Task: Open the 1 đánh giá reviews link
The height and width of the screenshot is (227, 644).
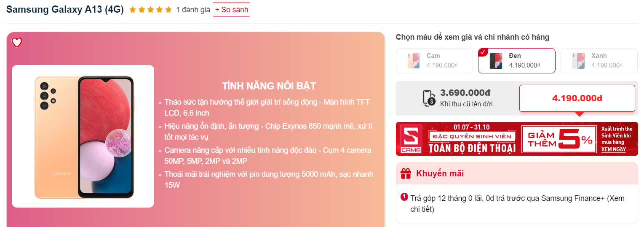Action: pyautogui.click(x=193, y=10)
